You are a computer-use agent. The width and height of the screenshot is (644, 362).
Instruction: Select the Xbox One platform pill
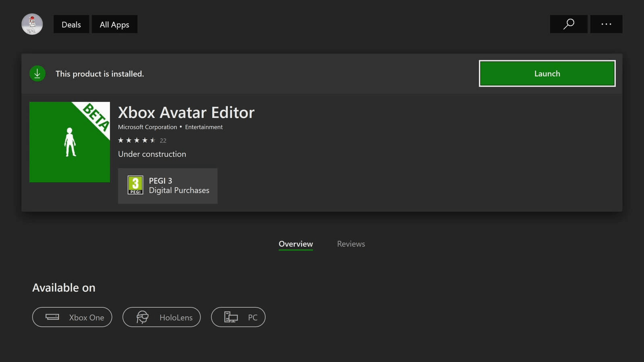72,317
